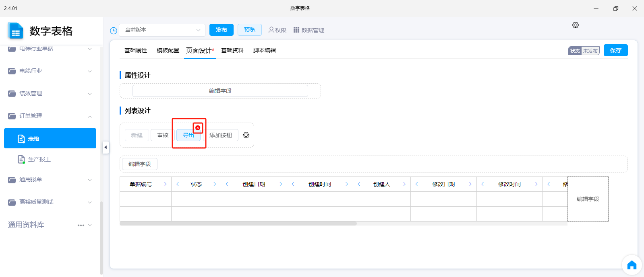Click the blue 保存 button

coord(615,50)
